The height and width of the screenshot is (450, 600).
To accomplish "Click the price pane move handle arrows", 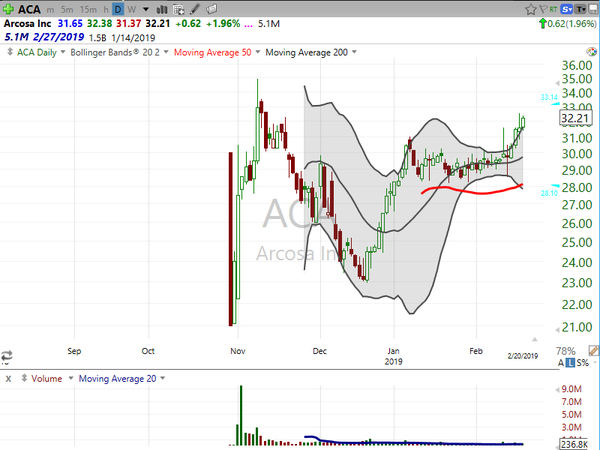I will click(x=10, y=52).
